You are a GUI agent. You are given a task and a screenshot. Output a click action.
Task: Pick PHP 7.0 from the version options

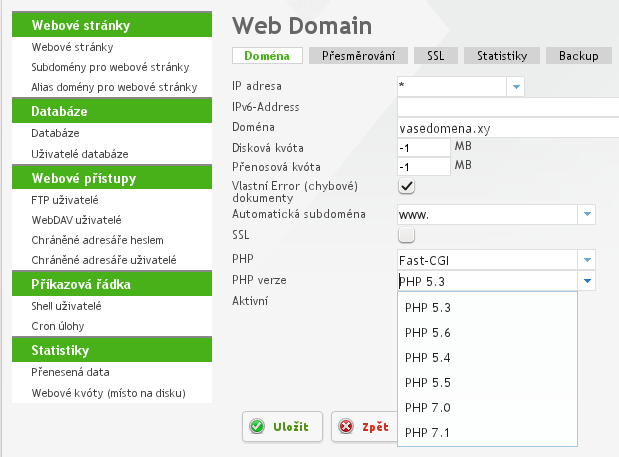click(x=428, y=407)
